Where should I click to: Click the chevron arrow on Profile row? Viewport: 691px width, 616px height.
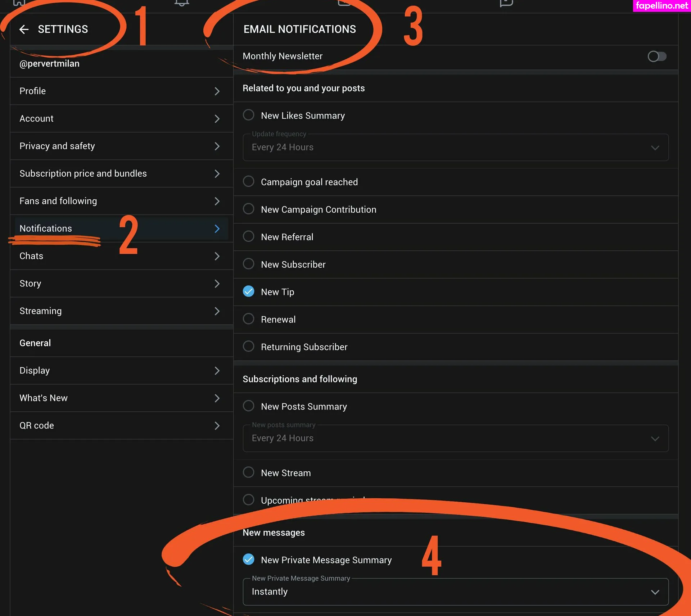click(217, 91)
